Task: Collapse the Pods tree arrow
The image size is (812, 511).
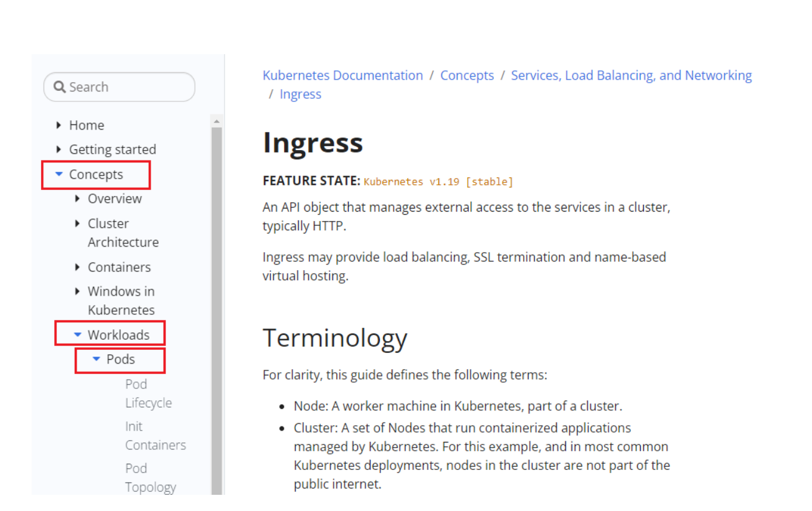Action: click(x=97, y=359)
